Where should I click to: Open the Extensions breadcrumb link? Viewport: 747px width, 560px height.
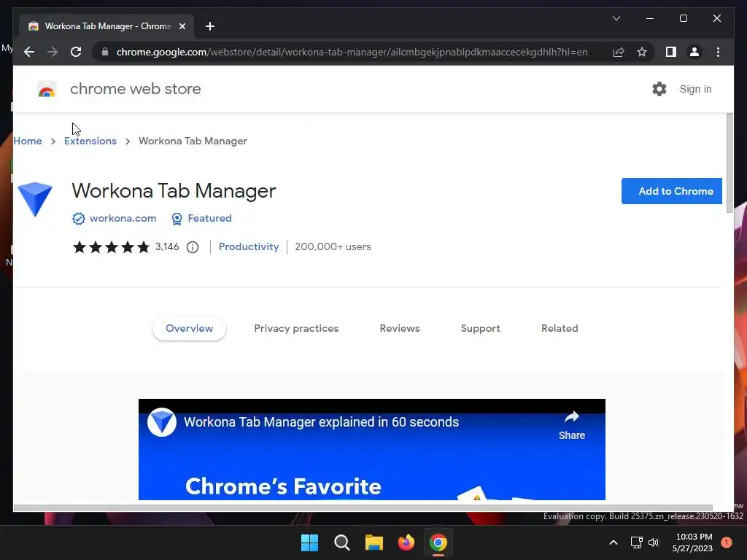click(x=90, y=141)
